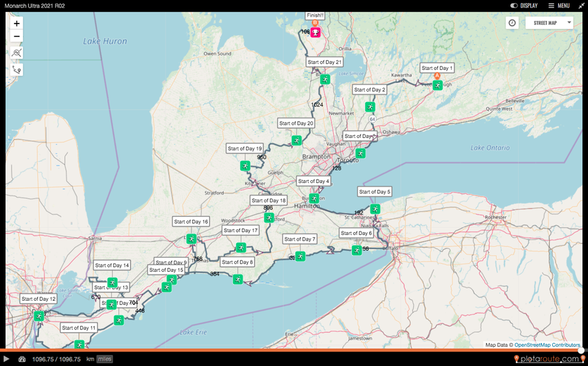Click the Start of Day 19 runner marker

tap(245, 166)
